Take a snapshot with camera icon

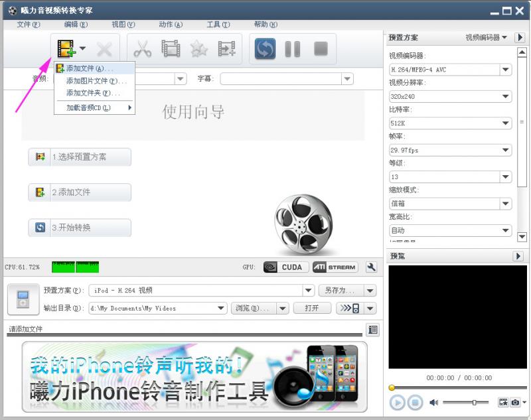click(x=515, y=402)
